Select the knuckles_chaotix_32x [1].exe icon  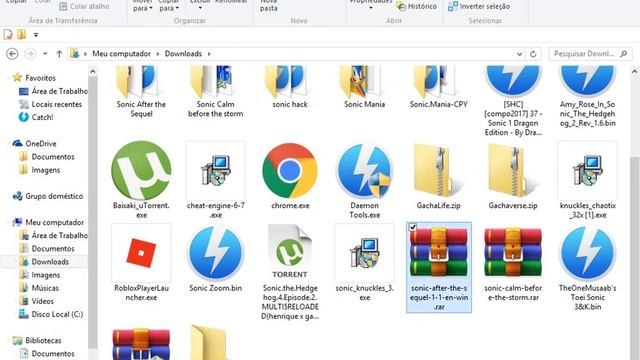(x=587, y=171)
